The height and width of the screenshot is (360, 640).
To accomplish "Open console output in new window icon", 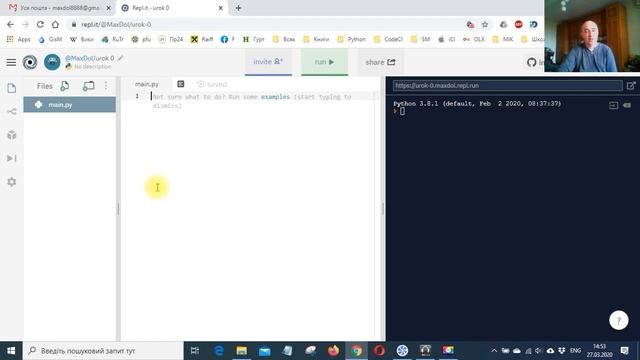I will coord(631,86).
